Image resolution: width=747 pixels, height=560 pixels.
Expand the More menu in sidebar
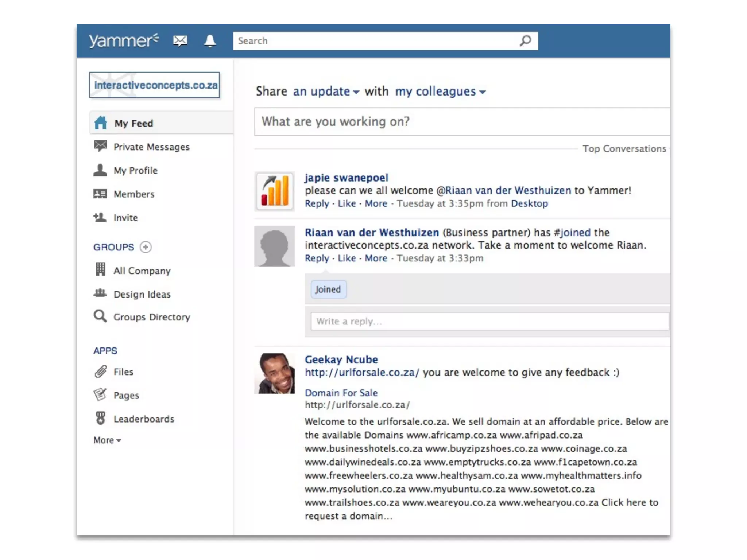(x=107, y=440)
